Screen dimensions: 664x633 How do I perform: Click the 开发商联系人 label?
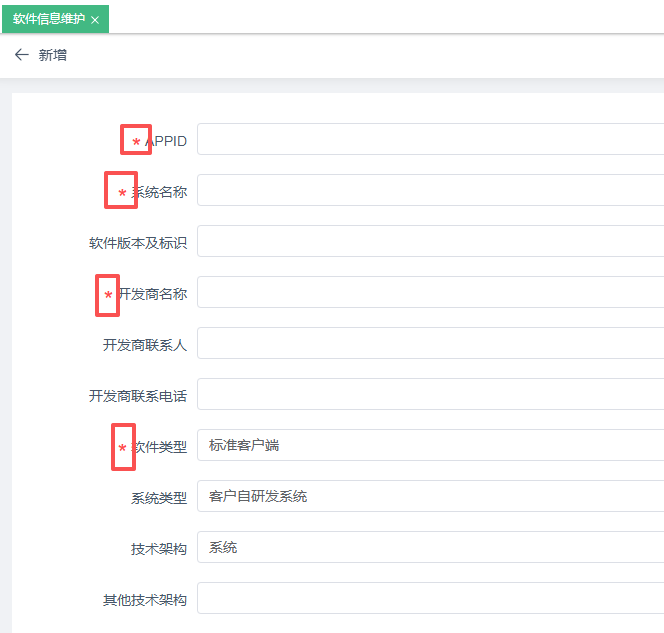tap(145, 345)
